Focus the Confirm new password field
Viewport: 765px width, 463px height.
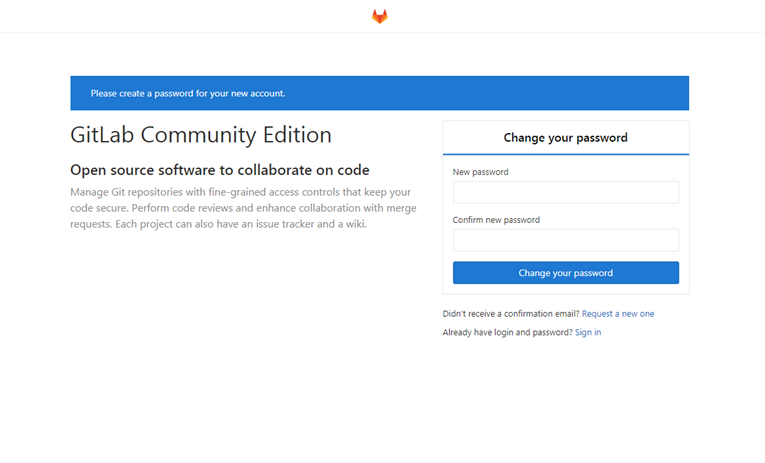point(565,240)
